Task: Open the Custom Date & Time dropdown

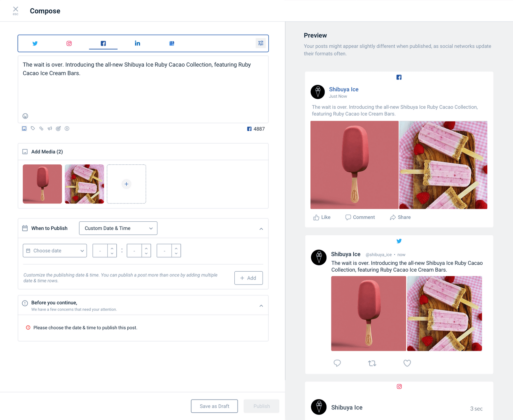Action: tap(118, 228)
